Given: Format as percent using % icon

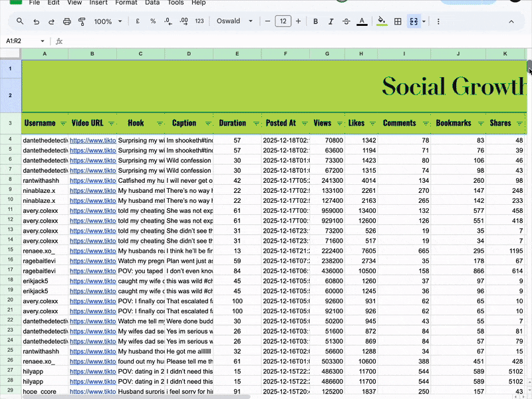Looking at the screenshot, I should 153,21.
